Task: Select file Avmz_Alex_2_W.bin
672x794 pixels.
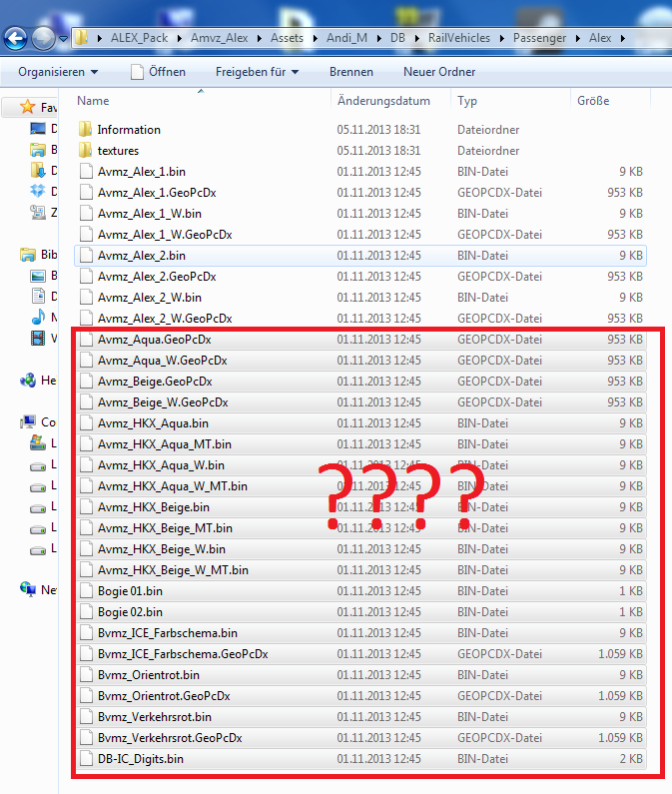Action: pos(360,298)
